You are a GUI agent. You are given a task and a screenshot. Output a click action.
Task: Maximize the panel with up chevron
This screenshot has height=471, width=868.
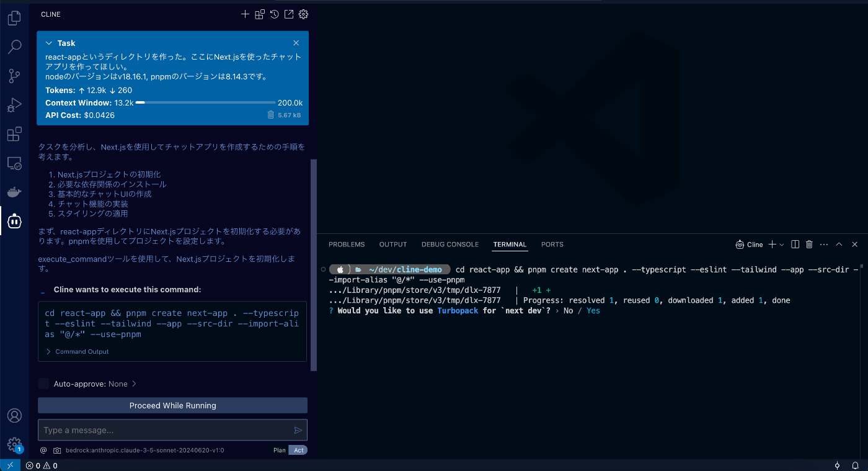tap(839, 244)
